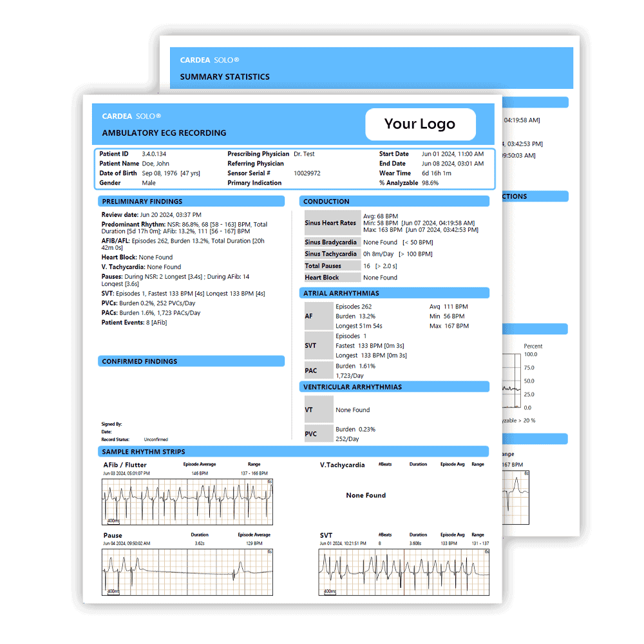Click sensor serial number 10029972

click(307, 173)
